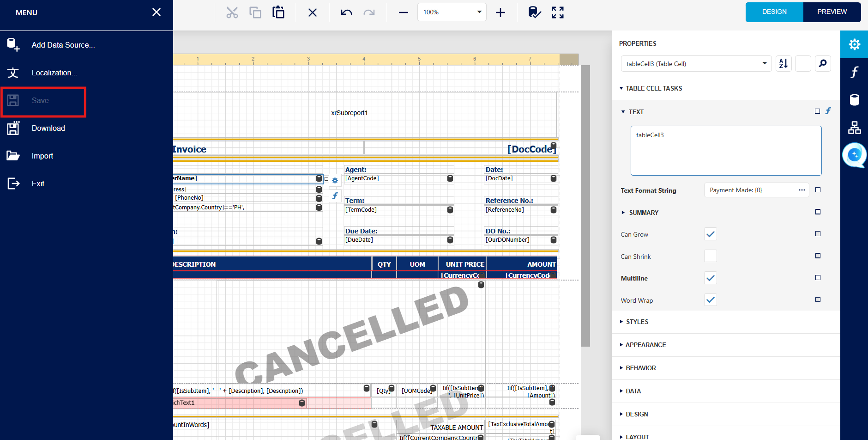The image size is (868, 440).
Task: Click property marker square beside TEXT
Action: tap(818, 111)
